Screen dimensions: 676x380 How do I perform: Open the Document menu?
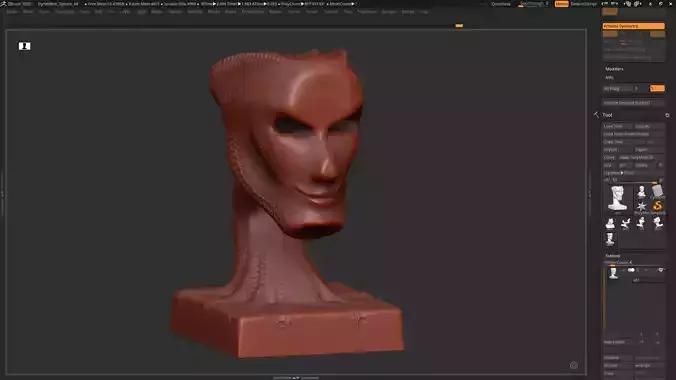click(65, 12)
